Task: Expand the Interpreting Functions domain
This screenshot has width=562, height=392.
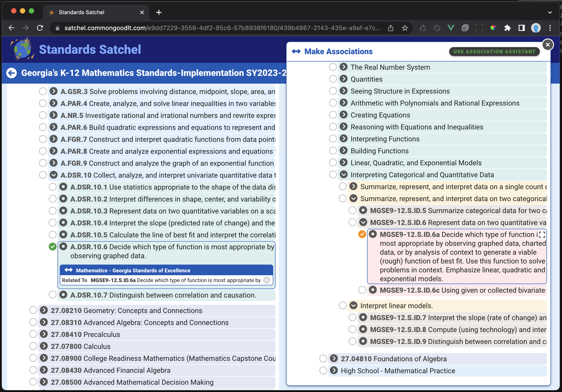Action: [343, 138]
